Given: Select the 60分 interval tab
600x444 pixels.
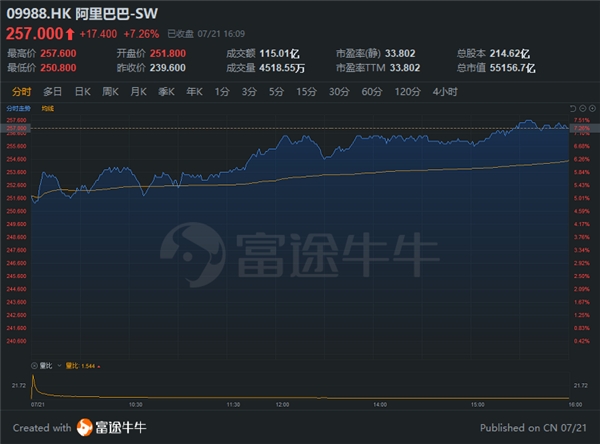Looking at the screenshot, I should tap(372, 92).
